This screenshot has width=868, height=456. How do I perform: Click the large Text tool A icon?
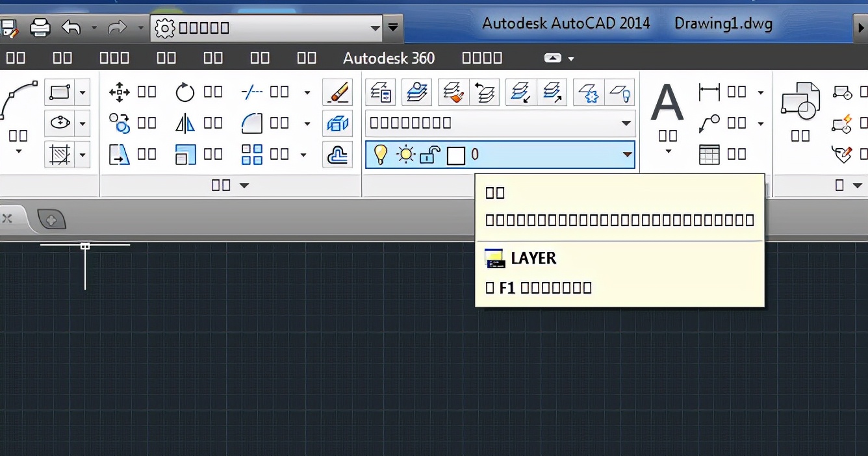pos(667,103)
